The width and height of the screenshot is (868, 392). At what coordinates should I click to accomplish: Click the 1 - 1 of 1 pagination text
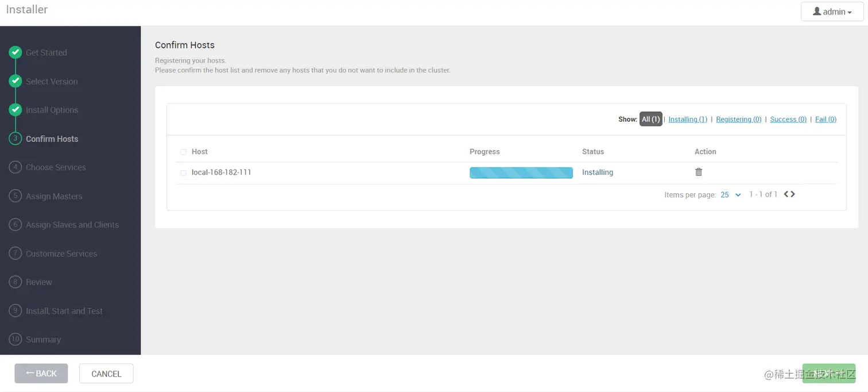click(763, 194)
